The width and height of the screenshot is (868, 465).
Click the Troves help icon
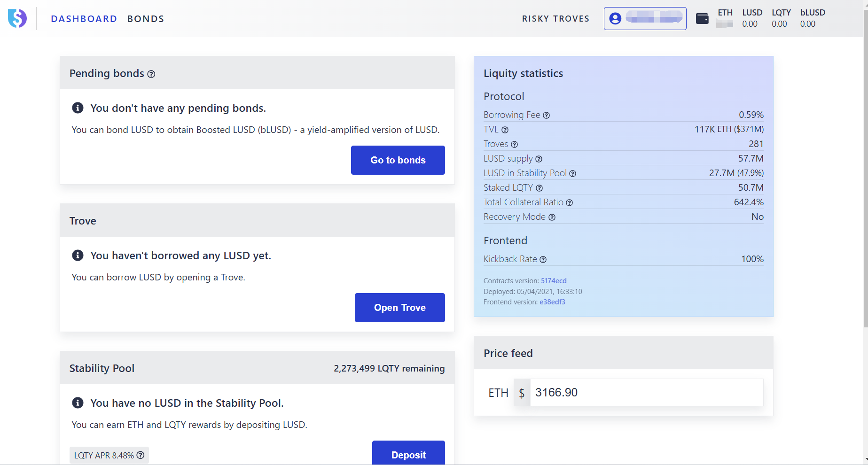[514, 145]
